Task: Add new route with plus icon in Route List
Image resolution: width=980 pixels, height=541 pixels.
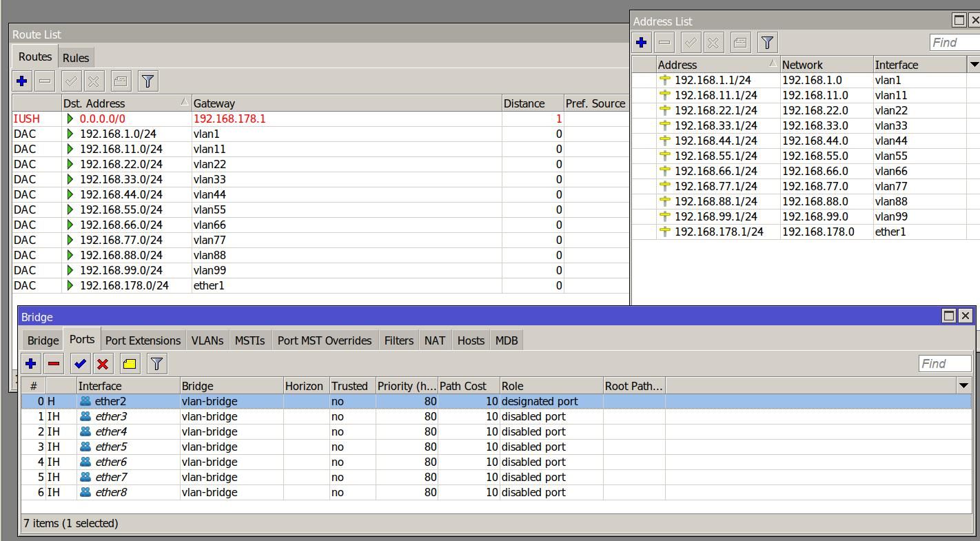Action: tap(21, 81)
